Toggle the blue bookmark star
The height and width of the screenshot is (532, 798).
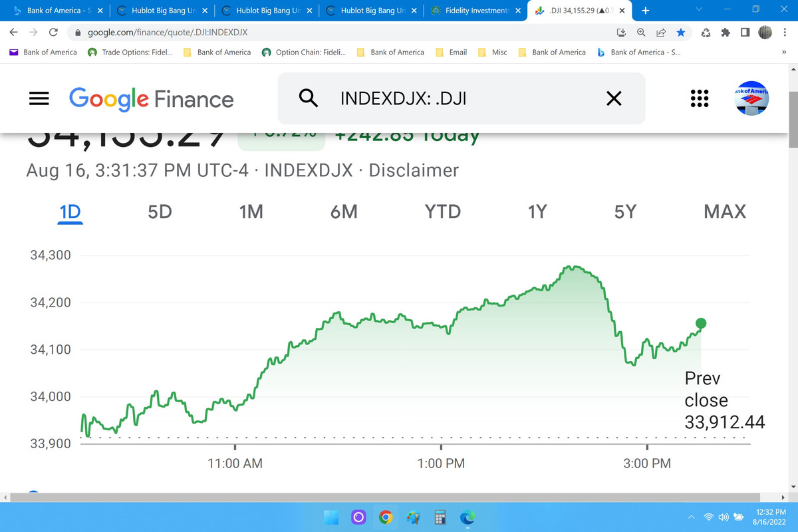pyautogui.click(x=680, y=32)
